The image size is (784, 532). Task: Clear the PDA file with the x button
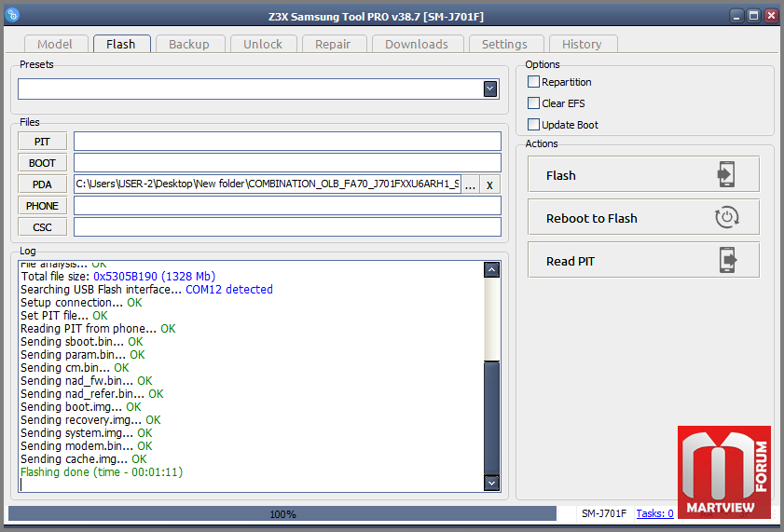tap(489, 184)
